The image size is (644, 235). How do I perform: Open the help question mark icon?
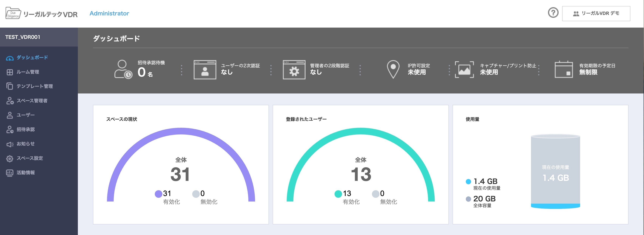[x=553, y=12]
